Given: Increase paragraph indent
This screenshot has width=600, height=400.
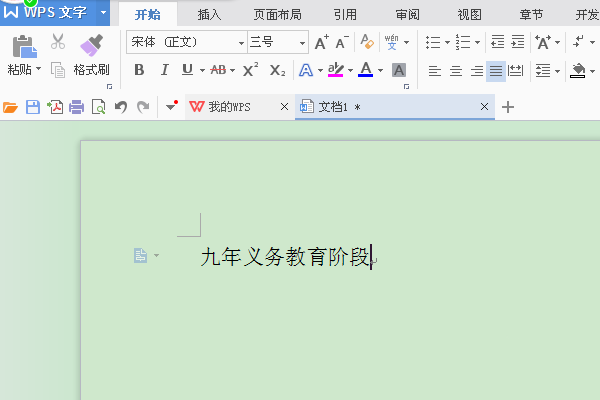Looking at the screenshot, I should pos(518,42).
